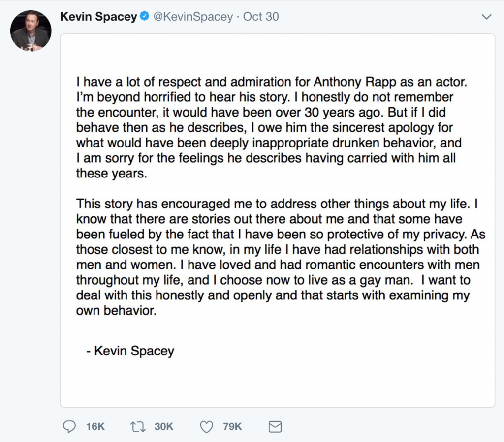This screenshot has height=442, width=504.
Task: Like the tweet with the heart icon
Action: pos(206,427)
